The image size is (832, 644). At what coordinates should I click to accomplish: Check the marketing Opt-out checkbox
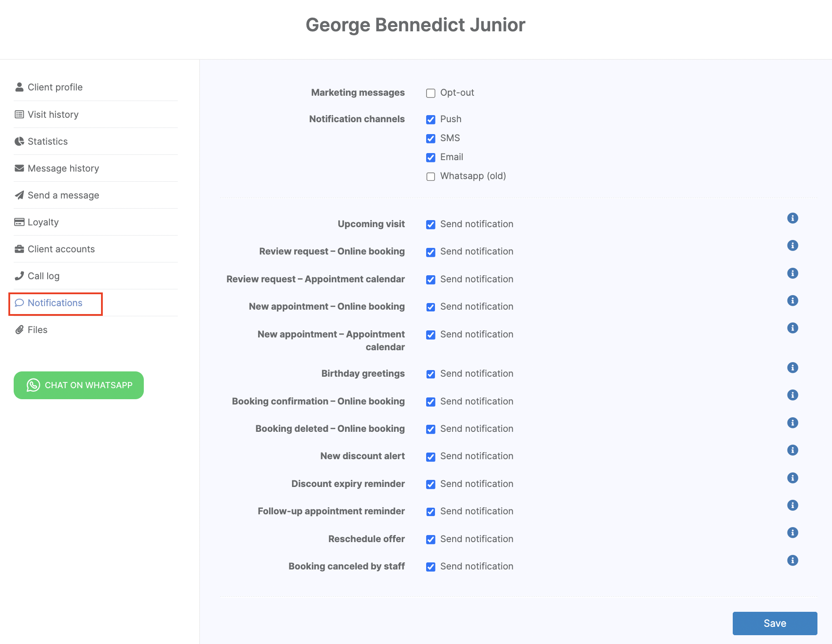click(431, 93)
